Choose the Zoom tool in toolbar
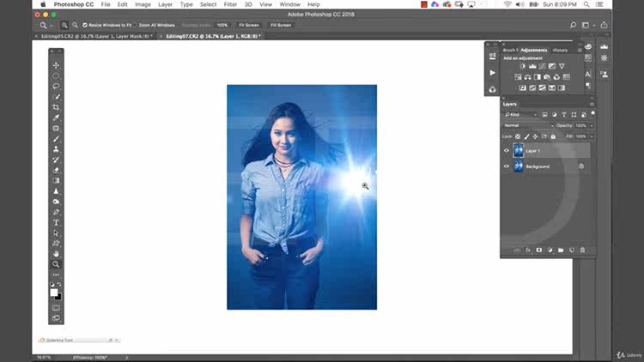 tap(57, 264)
